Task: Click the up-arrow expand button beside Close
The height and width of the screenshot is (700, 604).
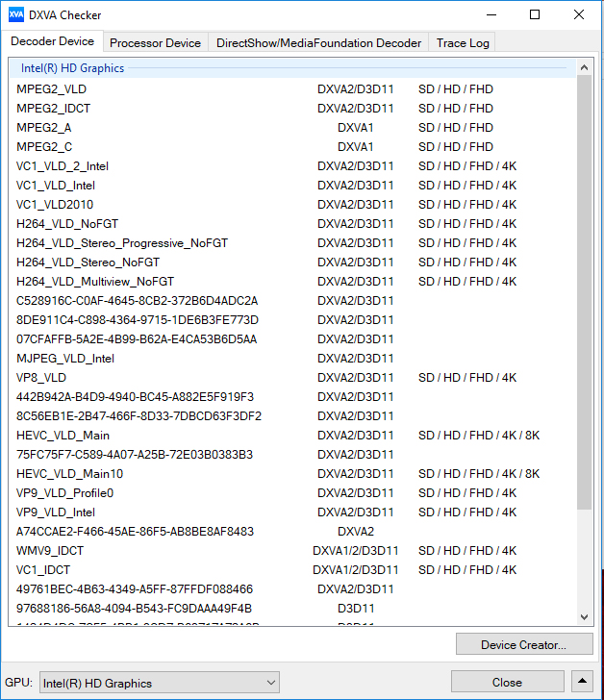Action: (x=582, y=682)
